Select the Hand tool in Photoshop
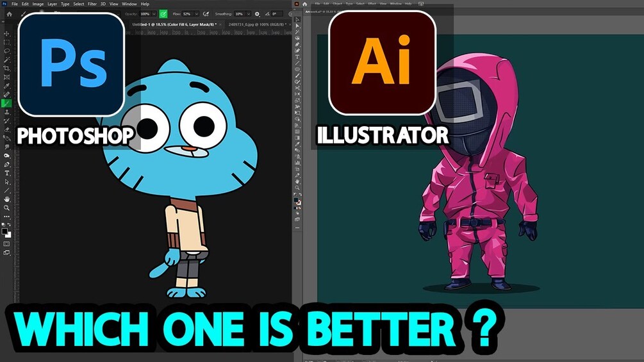 pos(6,199)
